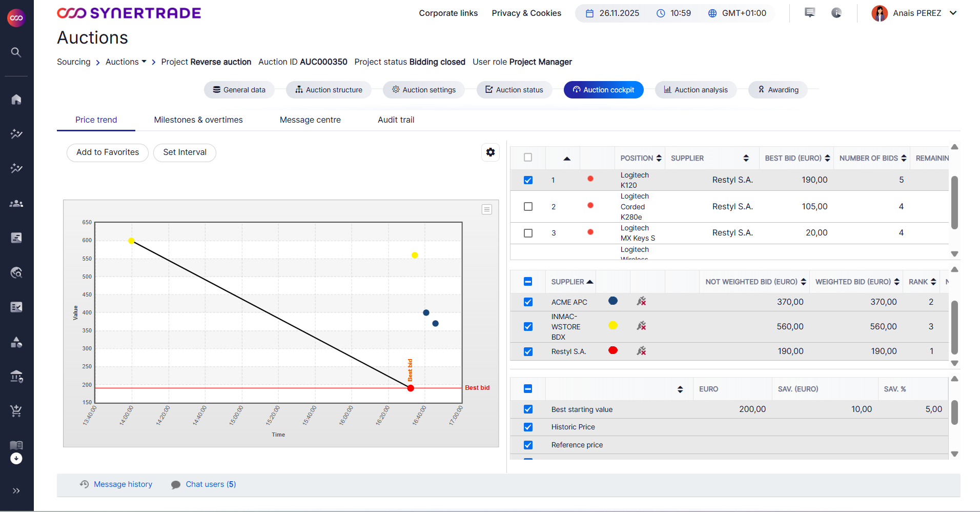
Task: Uncheck the Logitech K120 position row
Action: click(528, 180)
